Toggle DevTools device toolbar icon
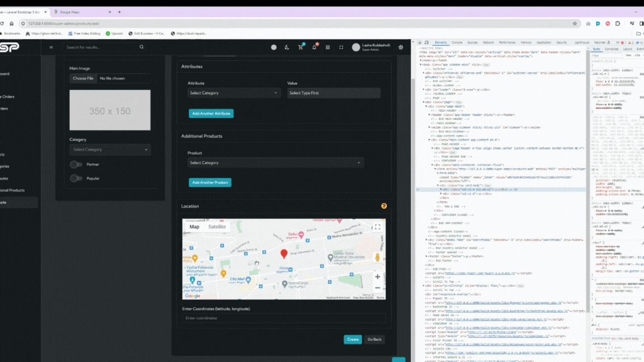The width and height of the screenshot is (644, 362). (427, 42)
